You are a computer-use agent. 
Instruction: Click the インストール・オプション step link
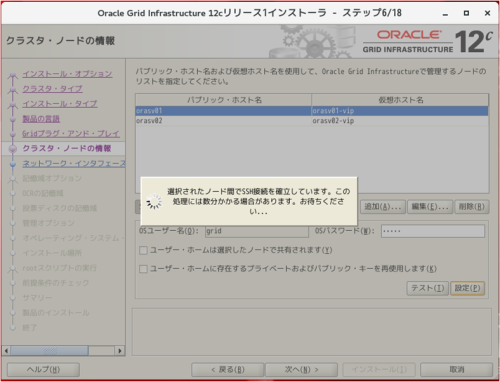click(x=67, y=74)
